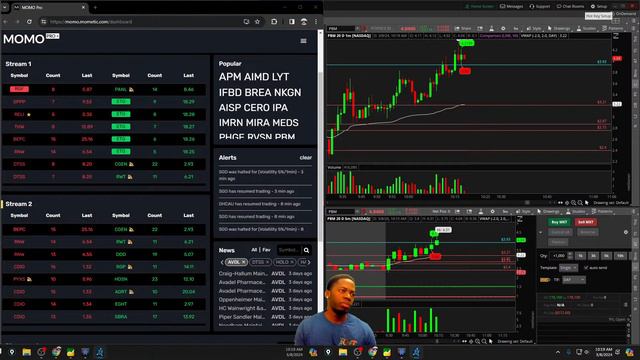Open the Messages menu item
This screenshot has width=640, height=360.
(x=511, y=7)
